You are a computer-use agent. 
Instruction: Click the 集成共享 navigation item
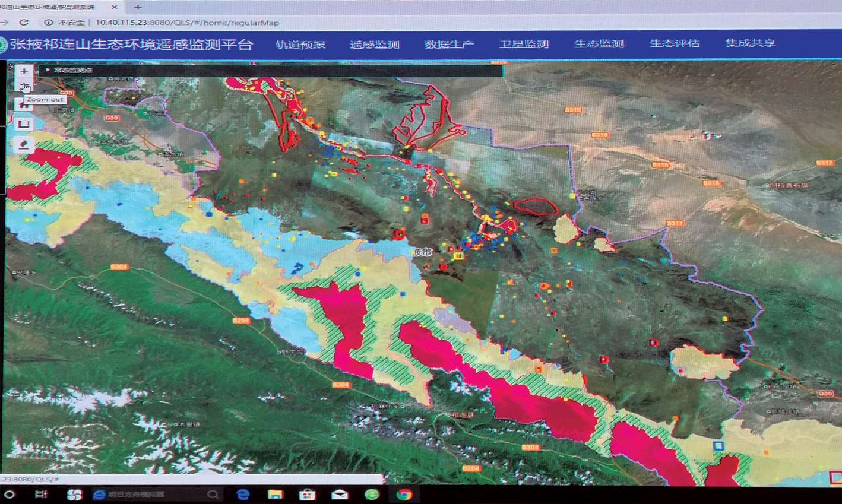tap(750, 43)
